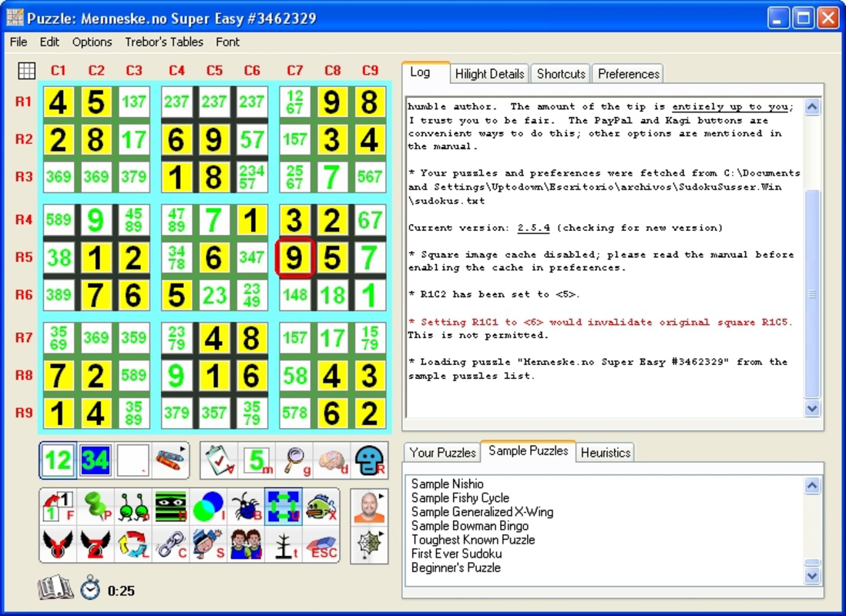This screenshot has height=616, width=846.
Task: Switch to the Hilight Details tab
Action: click(x=489, y=74)
